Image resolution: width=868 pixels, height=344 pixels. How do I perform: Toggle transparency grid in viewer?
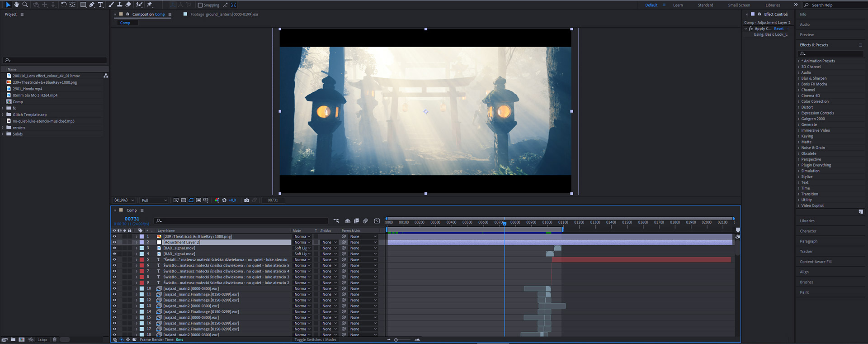coord(184,200)
